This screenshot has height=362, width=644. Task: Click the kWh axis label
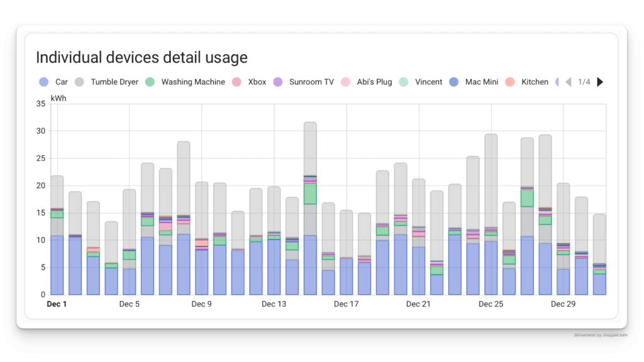point(58,98)
